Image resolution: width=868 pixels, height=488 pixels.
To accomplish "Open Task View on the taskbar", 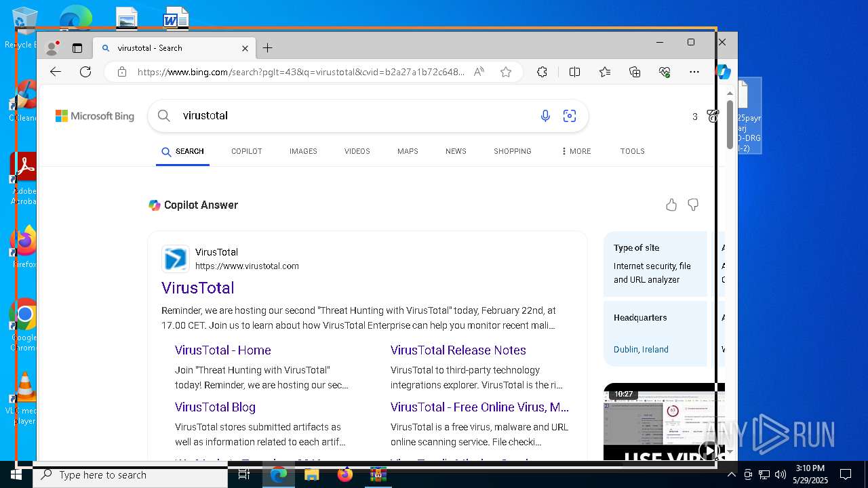I will click(x=245, y=474).
